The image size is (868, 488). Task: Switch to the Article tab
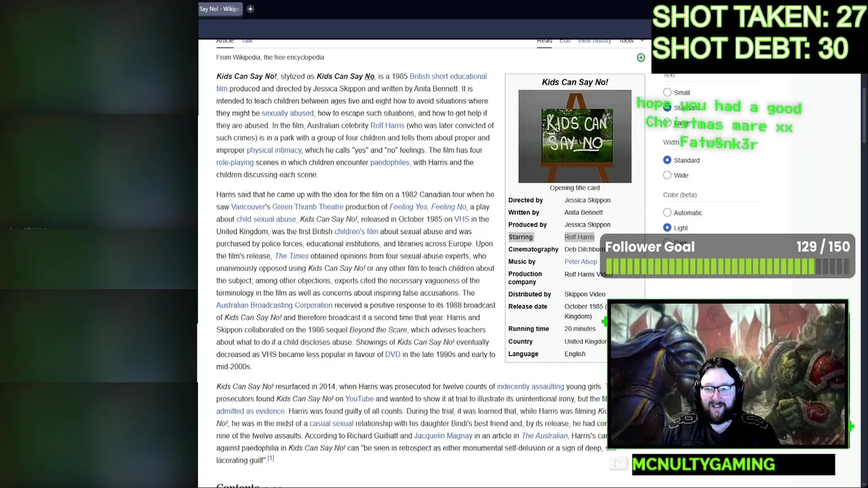225,41
